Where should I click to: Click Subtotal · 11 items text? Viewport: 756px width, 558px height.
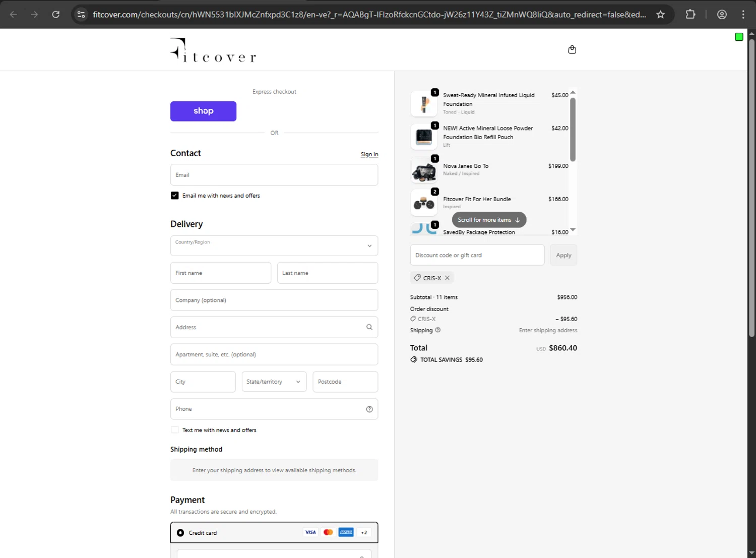pos(434,297)
